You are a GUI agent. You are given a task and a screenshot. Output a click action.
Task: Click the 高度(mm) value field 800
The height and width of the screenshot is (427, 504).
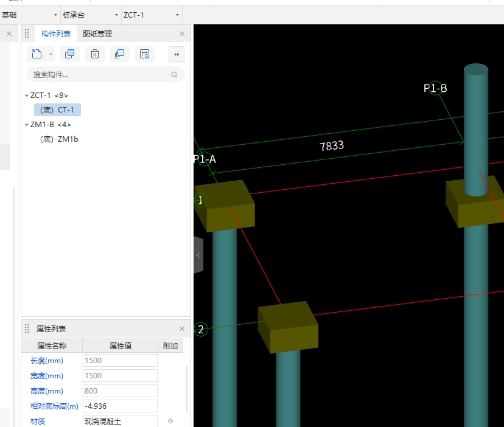(x=120, y=391)
